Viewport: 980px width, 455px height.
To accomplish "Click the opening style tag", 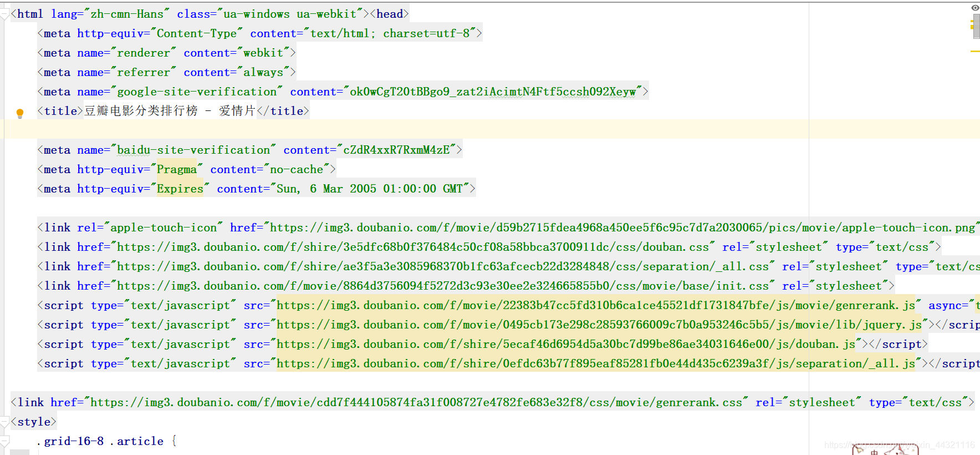I will click(x=34, y=422).
